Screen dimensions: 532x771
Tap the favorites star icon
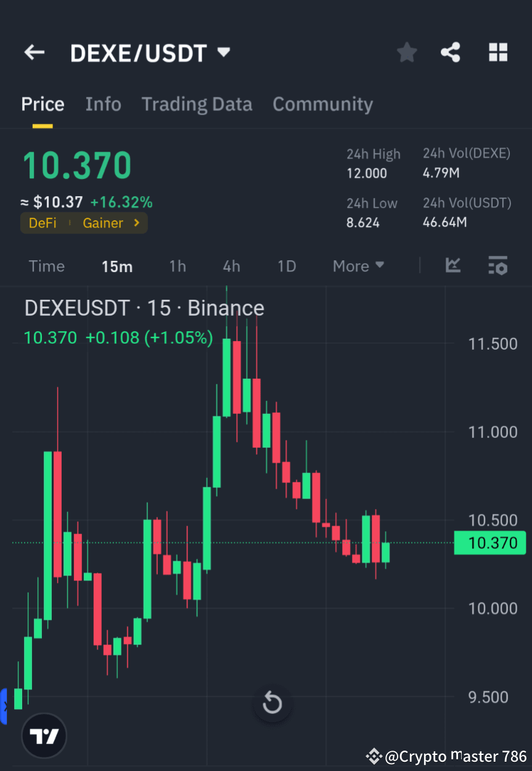[406, 52]
